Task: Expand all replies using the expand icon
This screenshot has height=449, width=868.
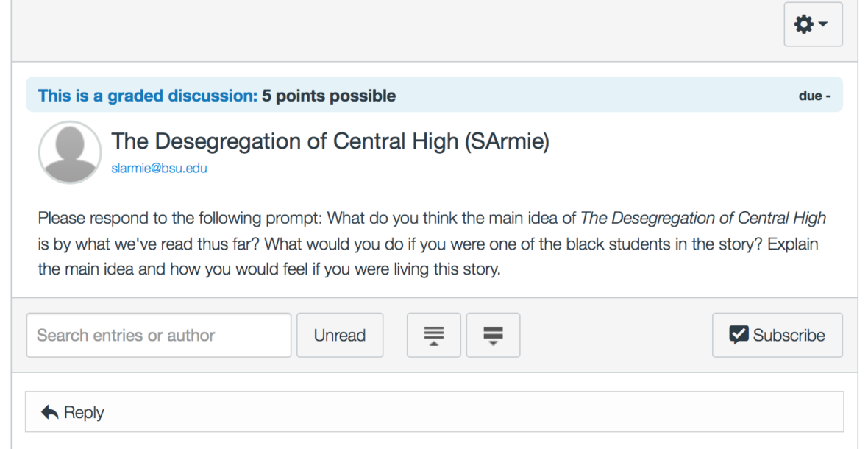Action: (x=493, y=336)
